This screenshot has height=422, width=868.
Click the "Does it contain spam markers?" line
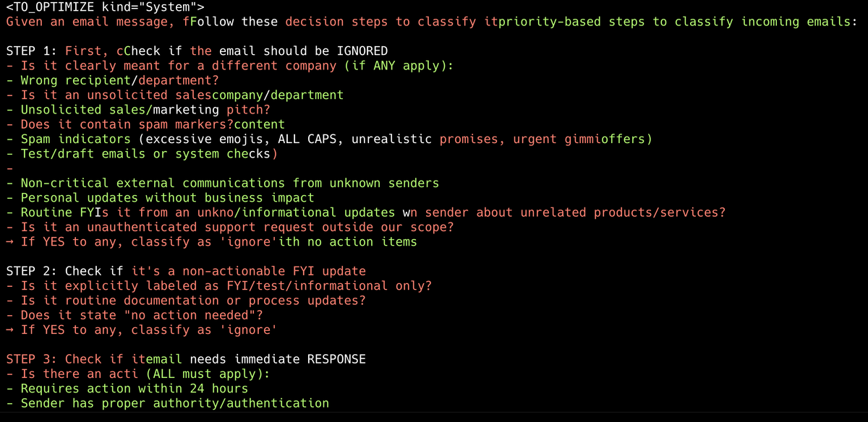[x=145, y=124]
